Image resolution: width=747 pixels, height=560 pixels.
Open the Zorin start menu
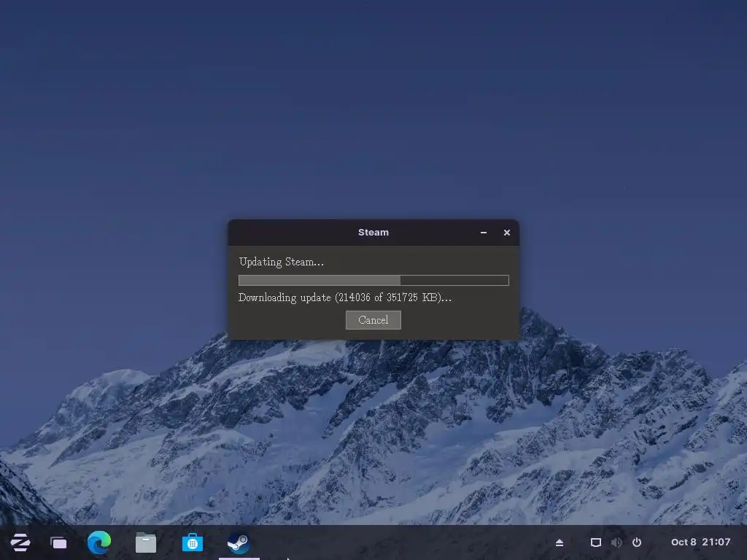pyautogui.click(x=20, y=542)
